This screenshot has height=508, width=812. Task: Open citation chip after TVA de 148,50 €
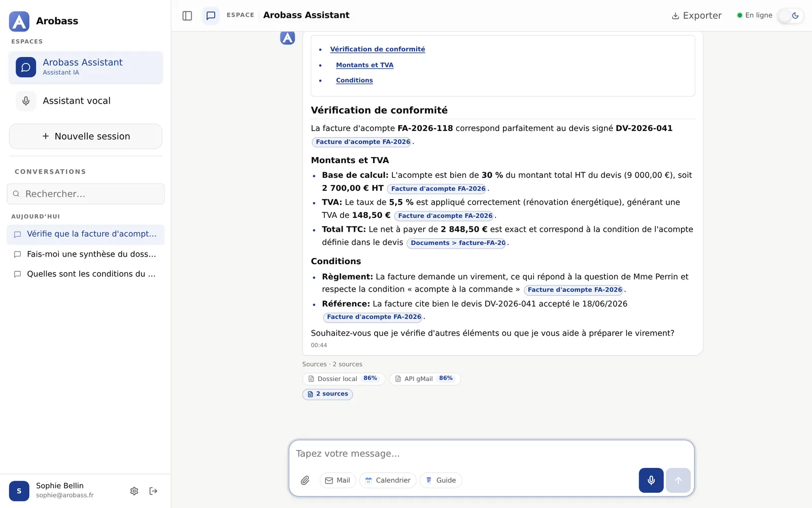[445, 215]
